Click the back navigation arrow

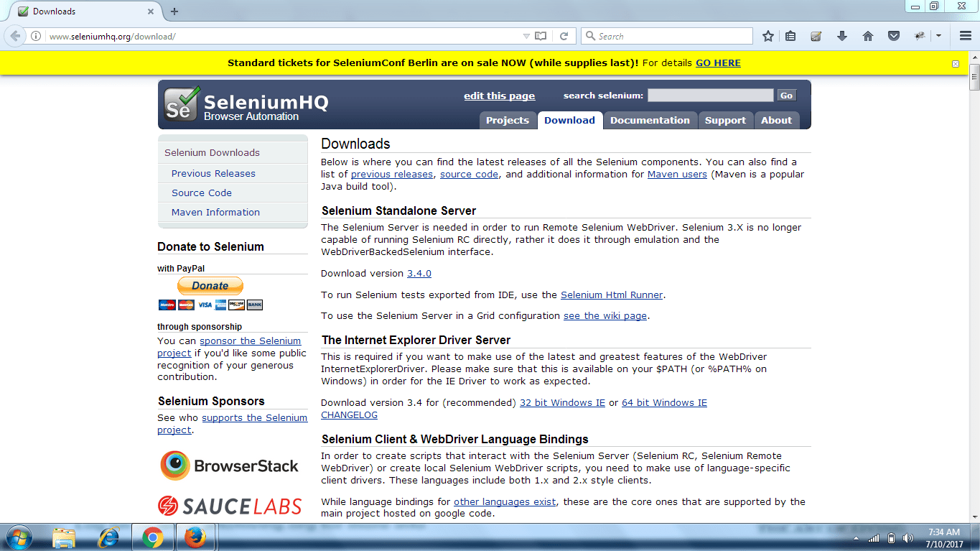pos(16,35)
